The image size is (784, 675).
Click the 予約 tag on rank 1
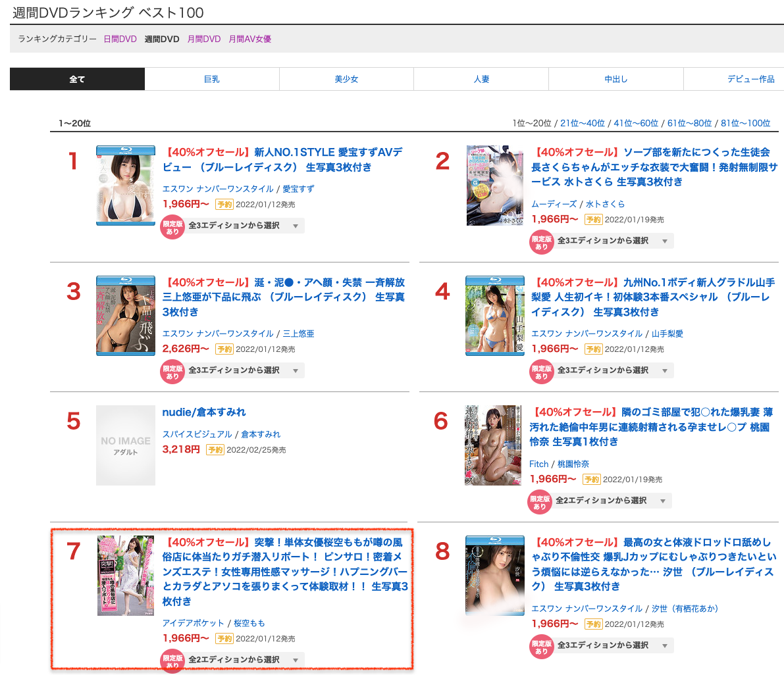click(x=224, y=205)
